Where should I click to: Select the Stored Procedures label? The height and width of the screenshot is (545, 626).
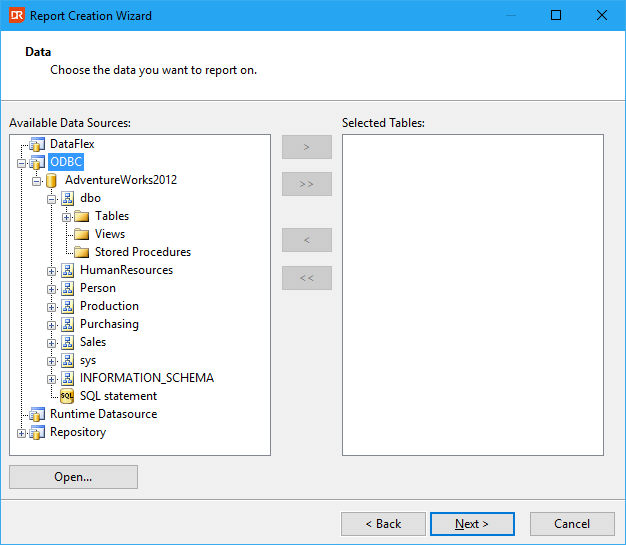click(143, 252)
